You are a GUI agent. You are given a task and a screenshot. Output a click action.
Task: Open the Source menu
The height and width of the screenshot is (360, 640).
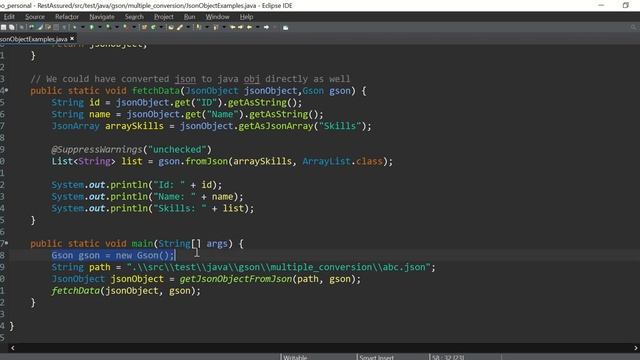coord(35,17)
